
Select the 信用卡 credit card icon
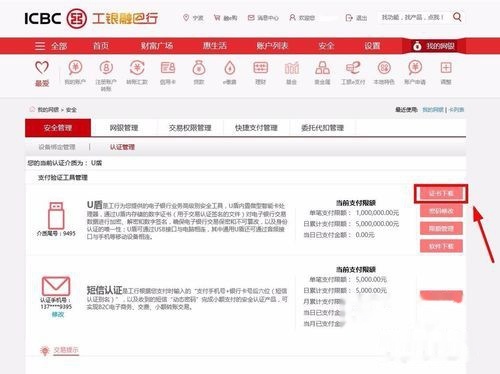[x=168, y=68]
